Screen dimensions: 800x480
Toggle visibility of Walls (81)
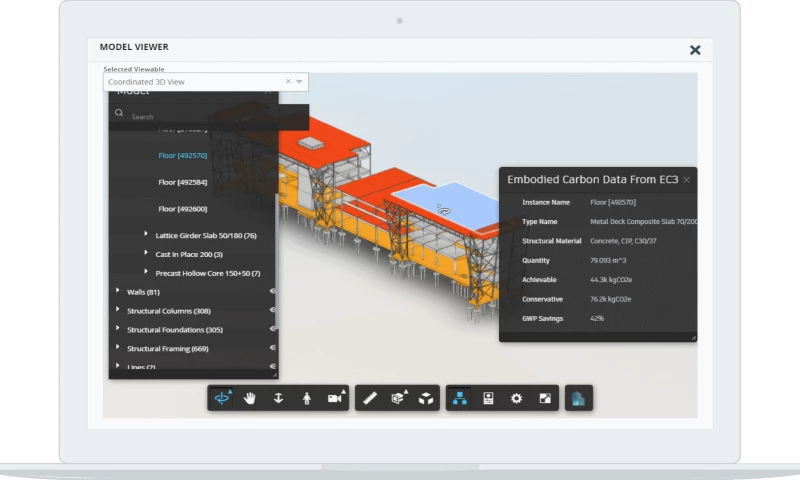[x=273, y=292]
